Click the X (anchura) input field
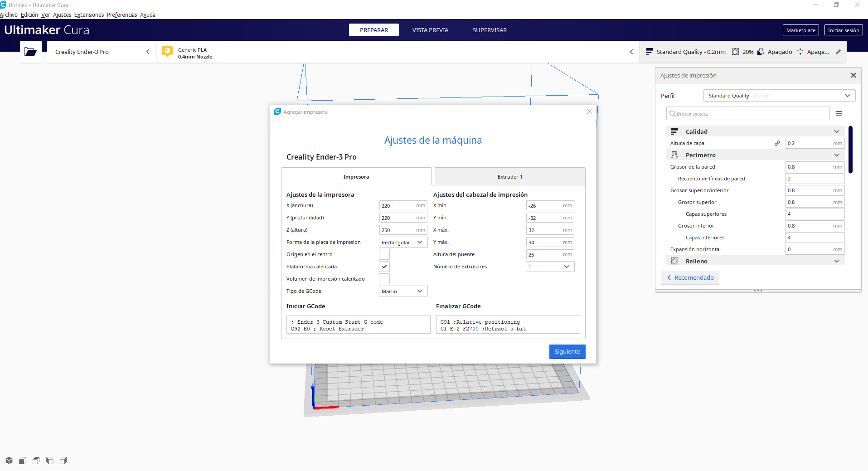 click(403, 205)
